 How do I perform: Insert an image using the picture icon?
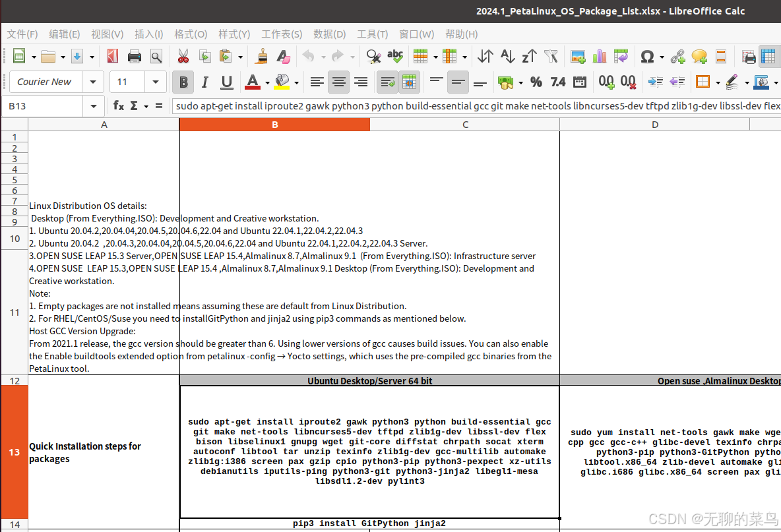coord(578,56)
